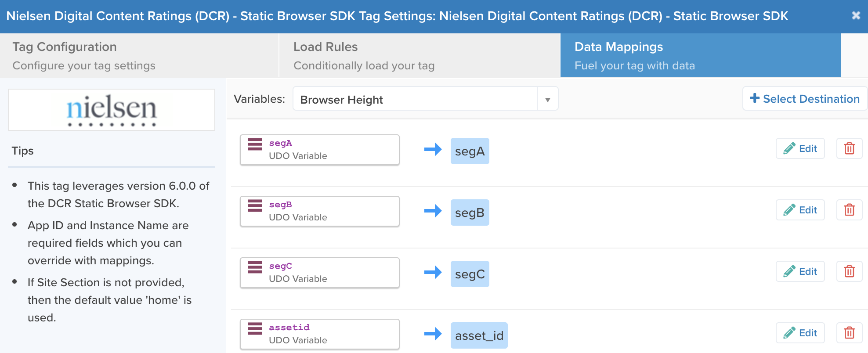Switch to the Load Rules tab
Screen dimensions: 868x353
(x=420, y=56)
